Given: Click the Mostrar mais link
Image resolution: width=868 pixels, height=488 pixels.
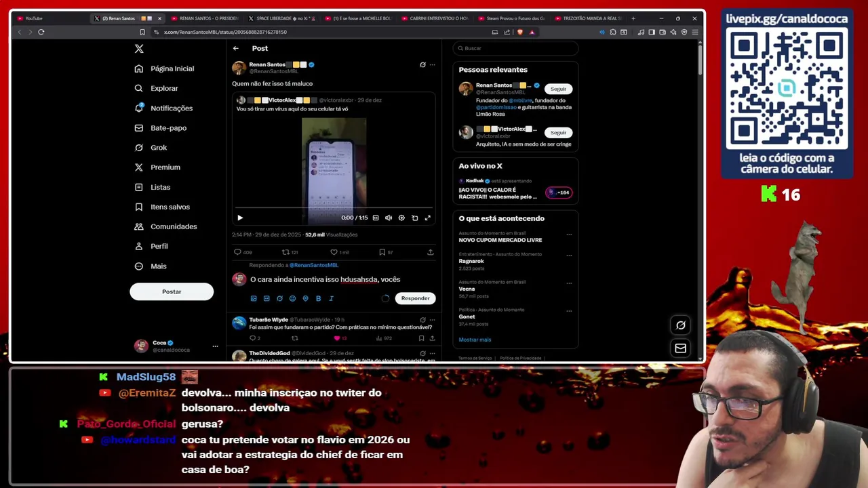Looking at the screenshot, I should 475,340.
